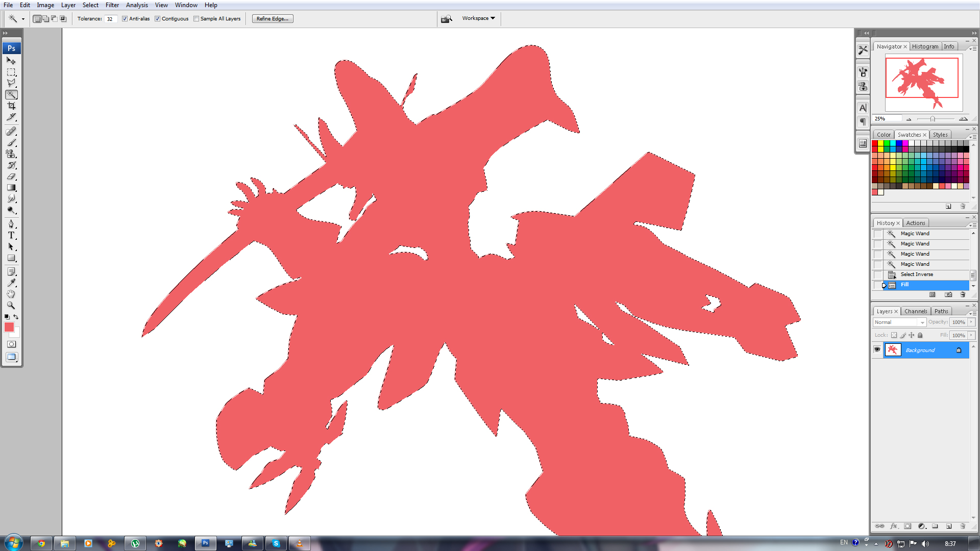
Task: Select the Gradient tool
Action: pos(11,188)
